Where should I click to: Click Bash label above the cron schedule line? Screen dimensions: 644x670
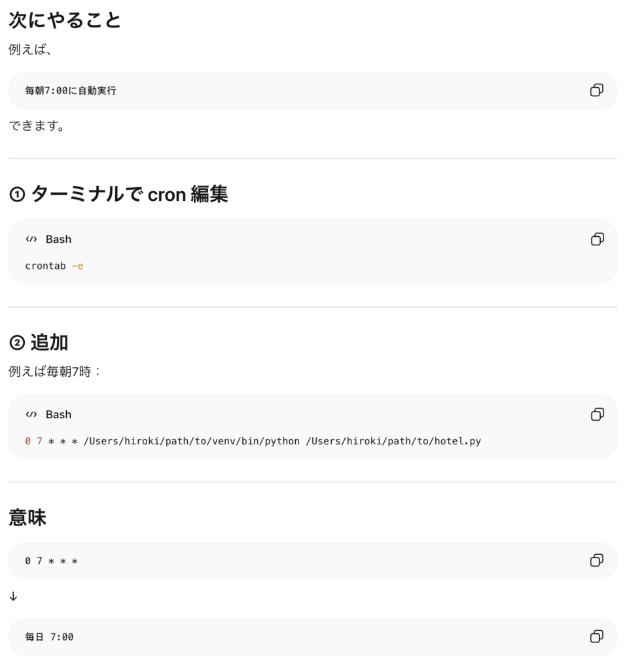tap(58, 414)
